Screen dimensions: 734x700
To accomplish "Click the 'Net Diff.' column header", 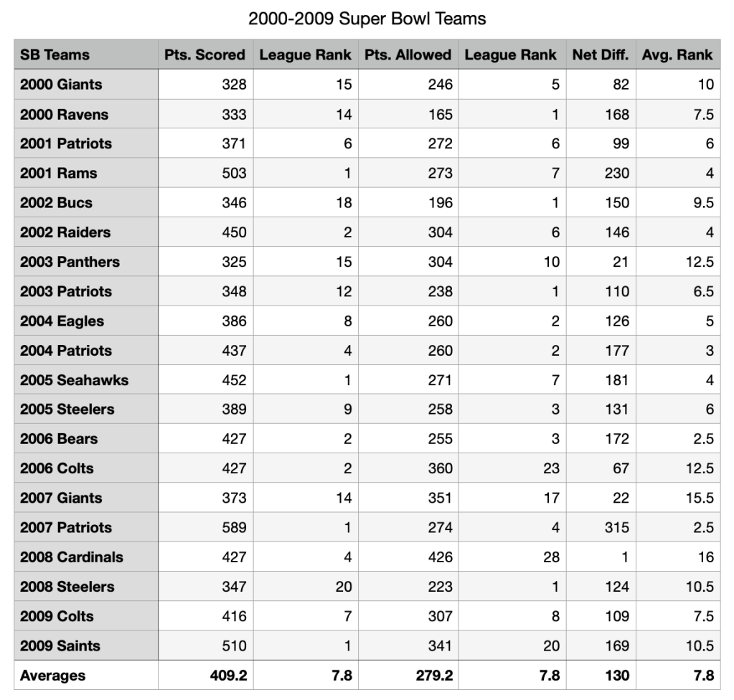I will [x=600, y=55].
